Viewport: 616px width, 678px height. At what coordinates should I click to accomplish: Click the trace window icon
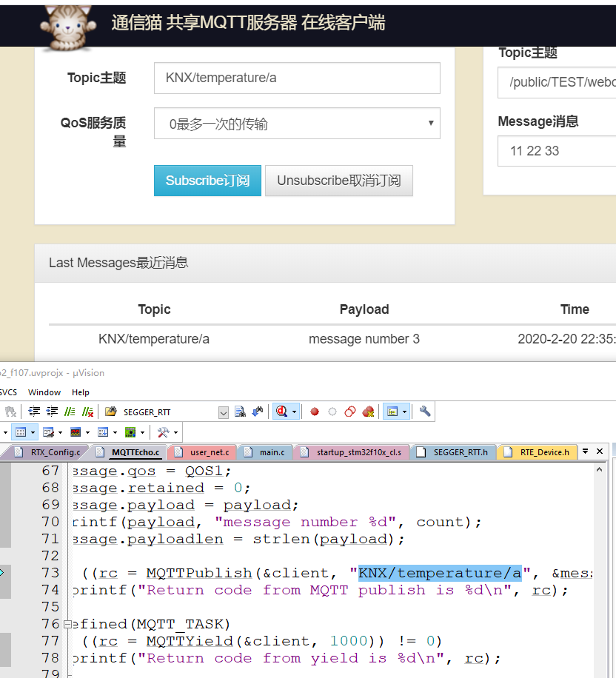coord(103,432)
